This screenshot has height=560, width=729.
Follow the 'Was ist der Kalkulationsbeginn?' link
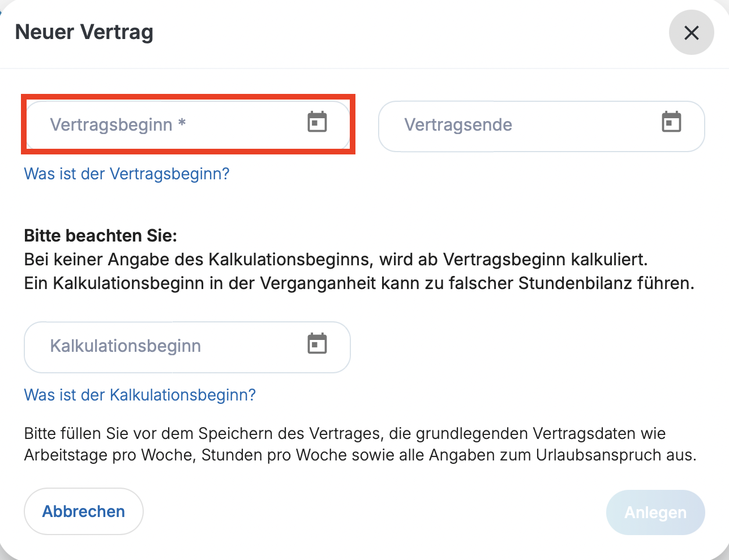[140, 395]
